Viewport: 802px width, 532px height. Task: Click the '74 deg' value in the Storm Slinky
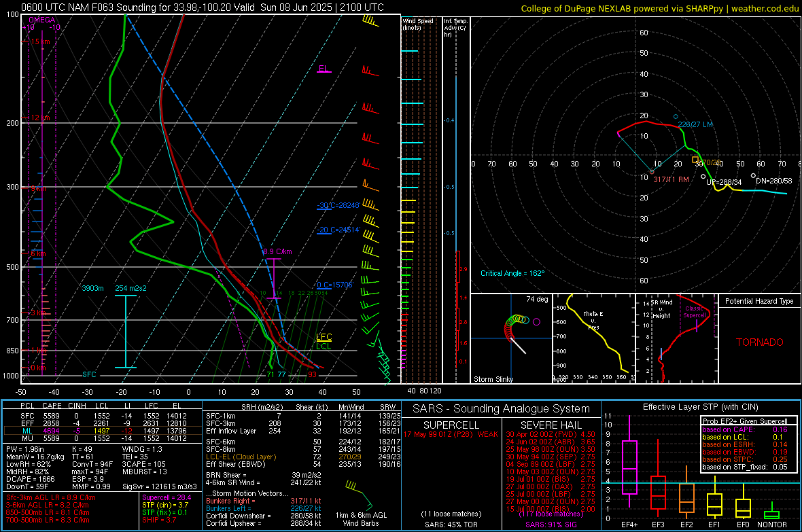point(537,299)
